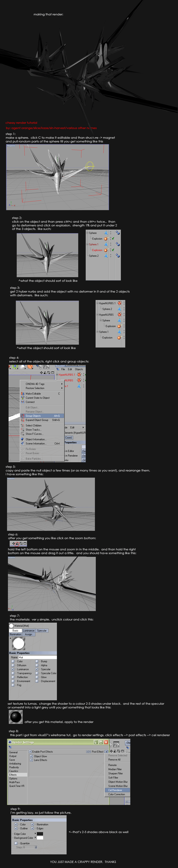
Task: Choose Group Objects from the context menu
Action: click(x=42, y=416)
